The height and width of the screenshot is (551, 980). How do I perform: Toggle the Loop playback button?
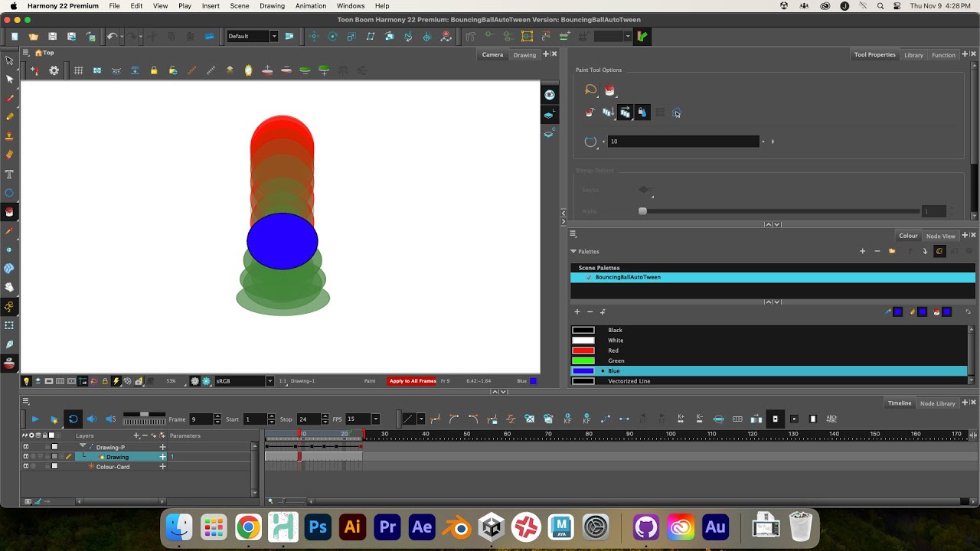73,419
